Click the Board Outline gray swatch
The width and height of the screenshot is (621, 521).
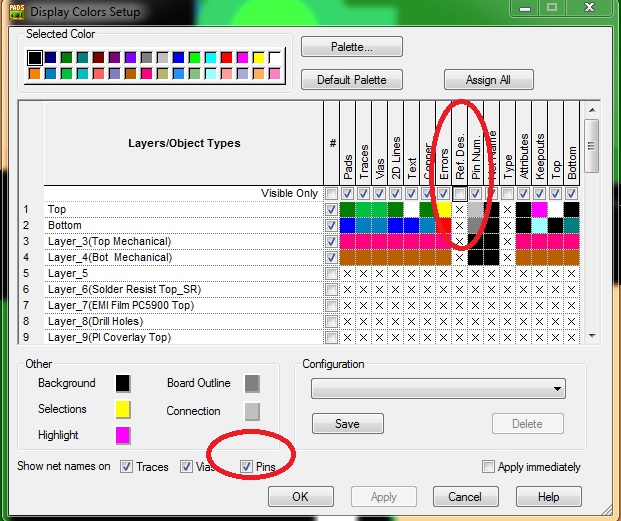point(252,383)
